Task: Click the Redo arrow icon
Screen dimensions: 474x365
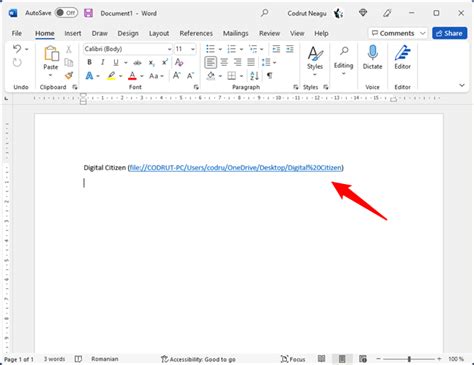Action: (x=17, y=62)
